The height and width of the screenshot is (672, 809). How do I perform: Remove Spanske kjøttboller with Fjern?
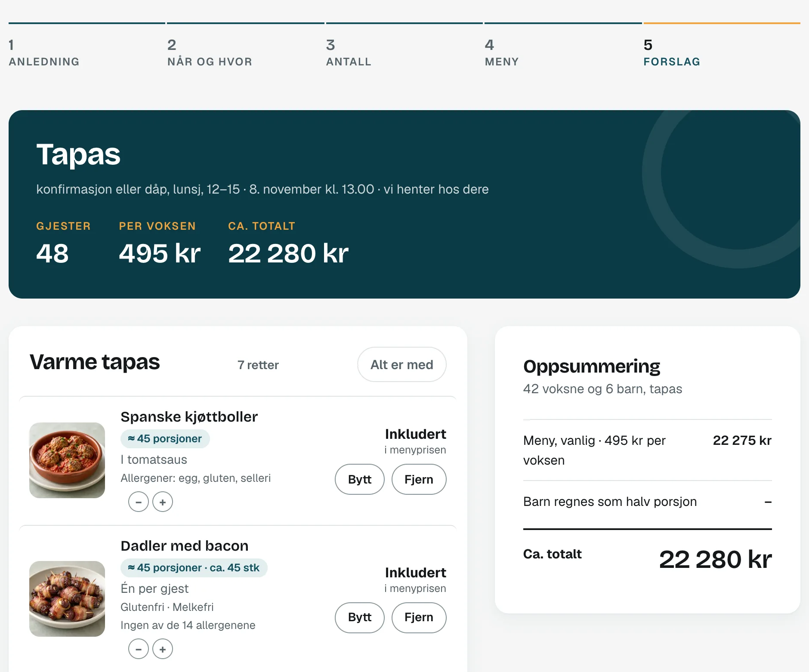(x=419, y=479)
